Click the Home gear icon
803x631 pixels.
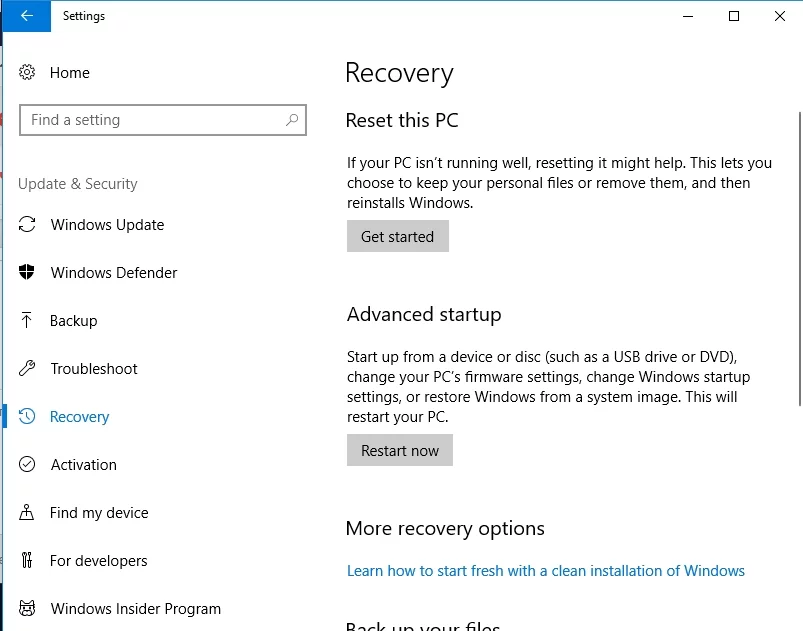28,73
